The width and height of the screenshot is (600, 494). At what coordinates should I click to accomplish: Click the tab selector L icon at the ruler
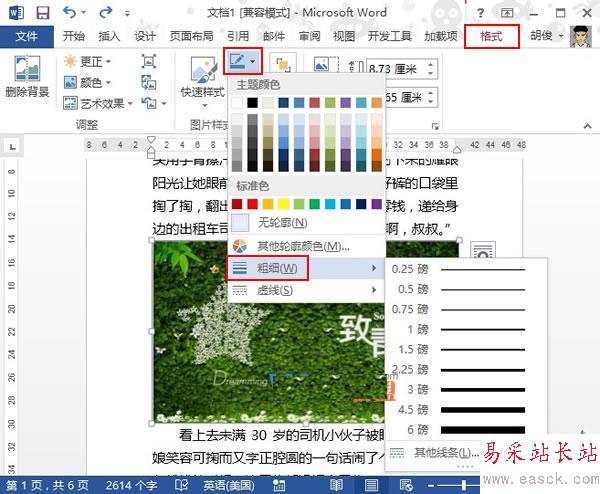coord(12,147)
